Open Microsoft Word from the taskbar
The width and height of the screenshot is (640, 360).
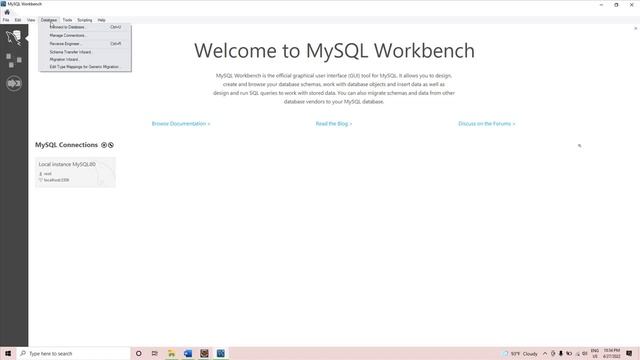pos(188,353)
